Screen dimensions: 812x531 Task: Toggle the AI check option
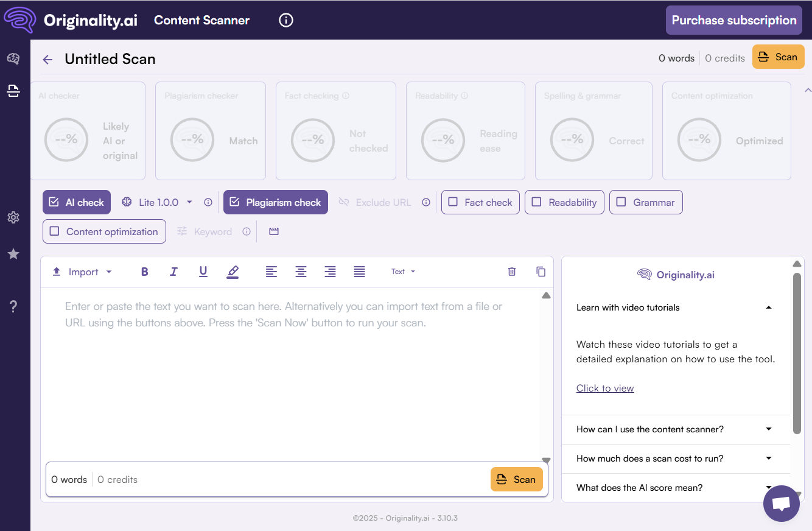coord(77,202)
